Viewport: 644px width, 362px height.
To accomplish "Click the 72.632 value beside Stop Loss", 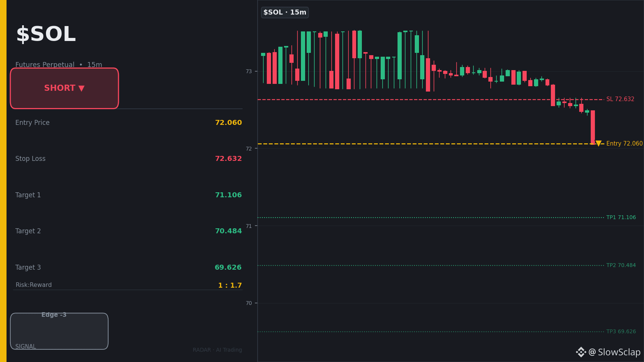I will coord(228,159).
